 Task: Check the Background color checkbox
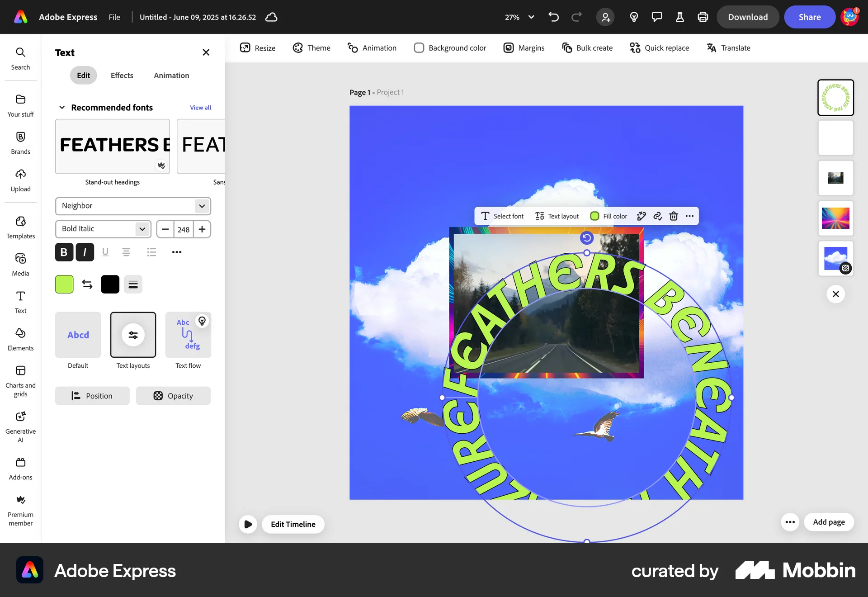pos(419,47)
